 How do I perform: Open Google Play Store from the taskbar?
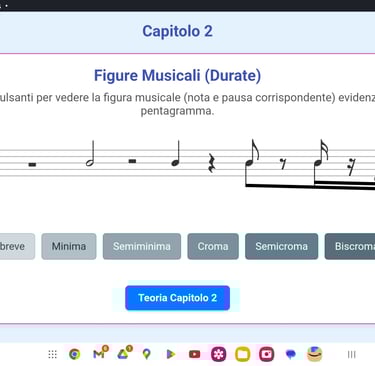[x=170, y=354]
